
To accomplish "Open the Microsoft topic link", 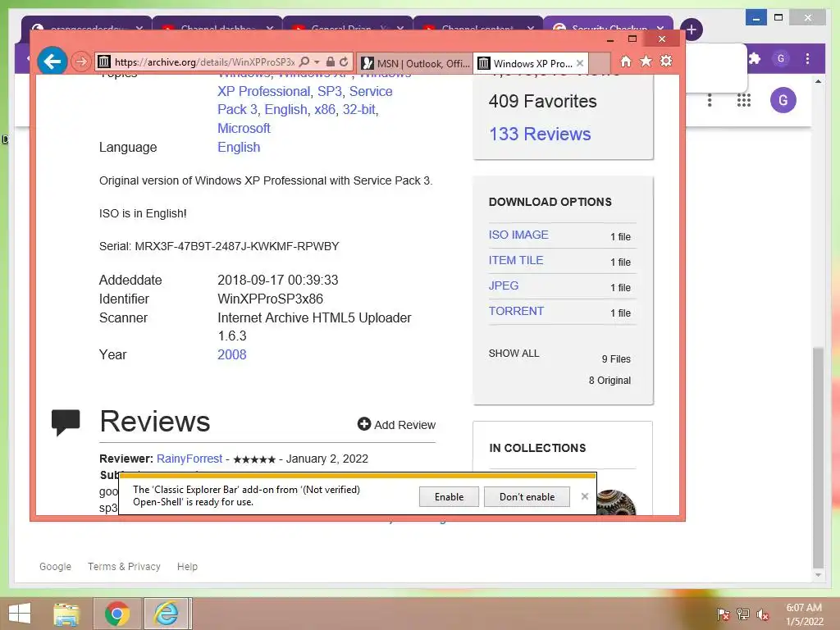I will coord(244,129).
